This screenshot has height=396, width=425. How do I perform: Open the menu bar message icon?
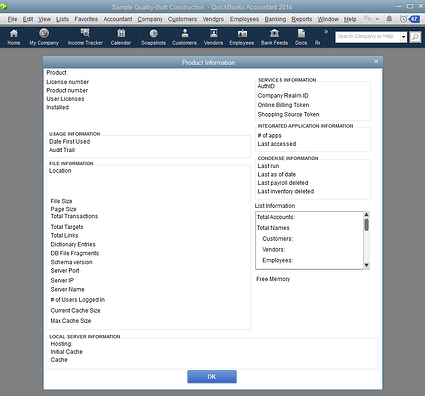pyautogui.click(x=368, y=19)
